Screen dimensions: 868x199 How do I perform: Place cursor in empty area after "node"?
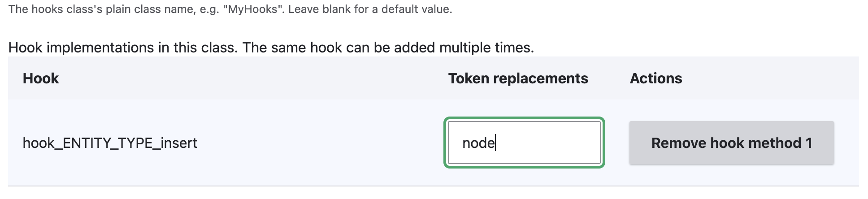click(551, 143)
